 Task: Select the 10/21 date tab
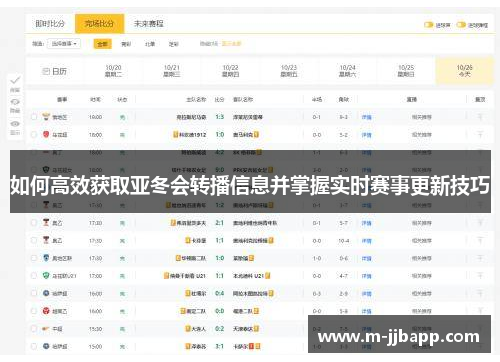[x=172, y=71]
